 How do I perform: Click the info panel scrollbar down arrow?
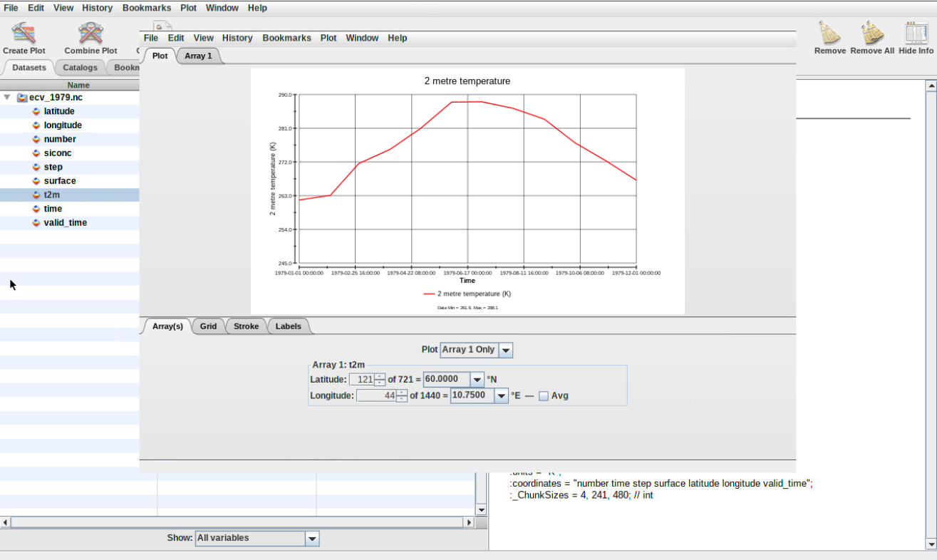(931, 544)
